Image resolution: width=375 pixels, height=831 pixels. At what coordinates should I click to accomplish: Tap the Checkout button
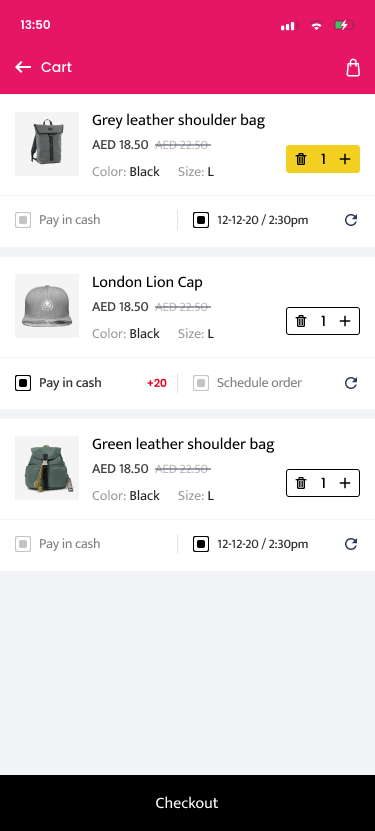pos(188,803)
